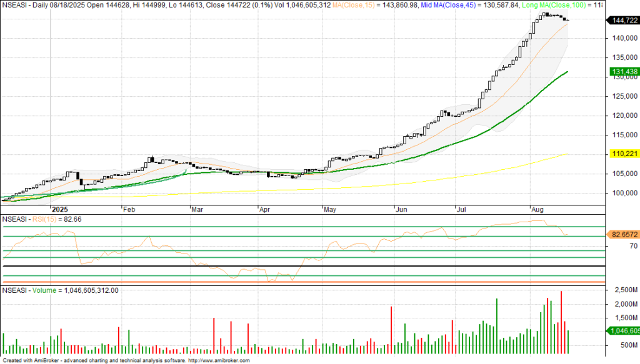
Task: Click the black 144,722 last price tag
Action: click(621, 21)
